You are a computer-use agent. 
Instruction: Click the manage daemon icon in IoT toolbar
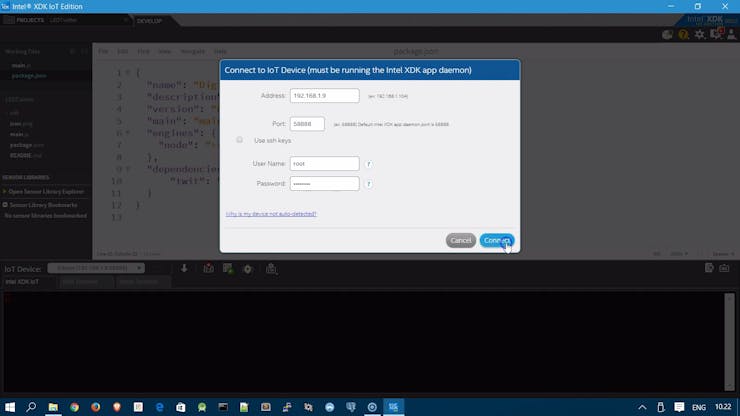pos(271,268)
